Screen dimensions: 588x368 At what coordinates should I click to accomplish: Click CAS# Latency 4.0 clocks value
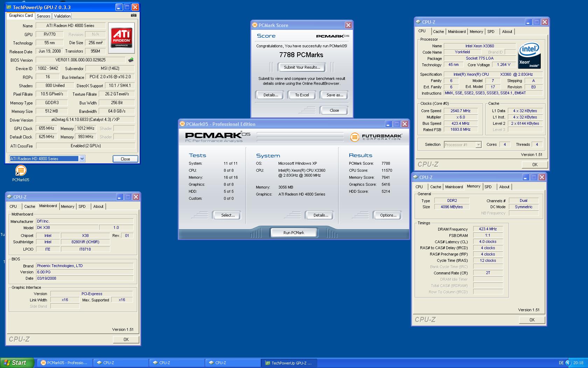pyautogui.click(x=488, y=241)
